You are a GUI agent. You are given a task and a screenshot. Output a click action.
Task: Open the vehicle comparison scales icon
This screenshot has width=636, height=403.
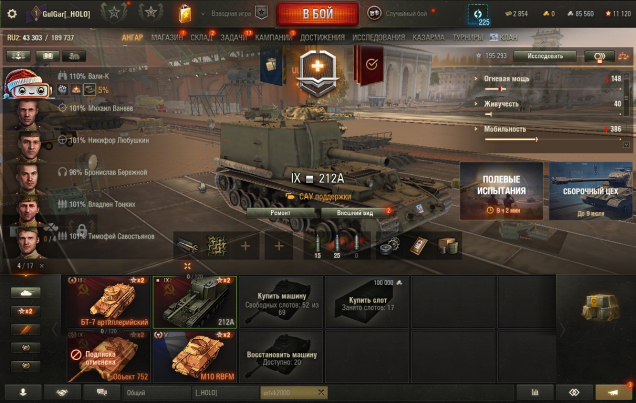click(623, 56)
